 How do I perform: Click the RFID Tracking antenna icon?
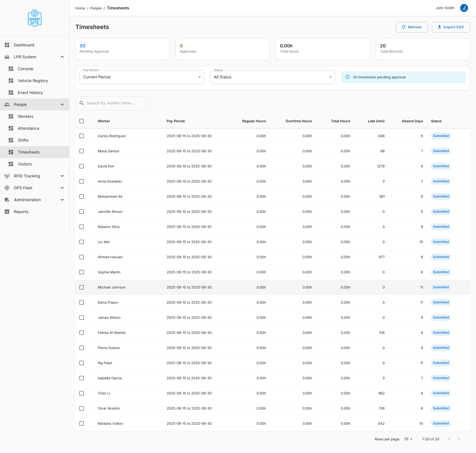(7, 176)
